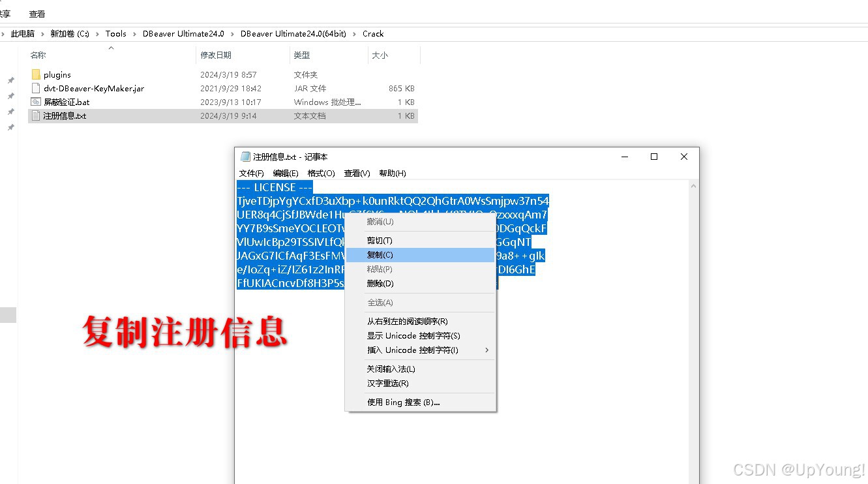
Task: Click the 865 KB size cell
Action: (401, 89)
